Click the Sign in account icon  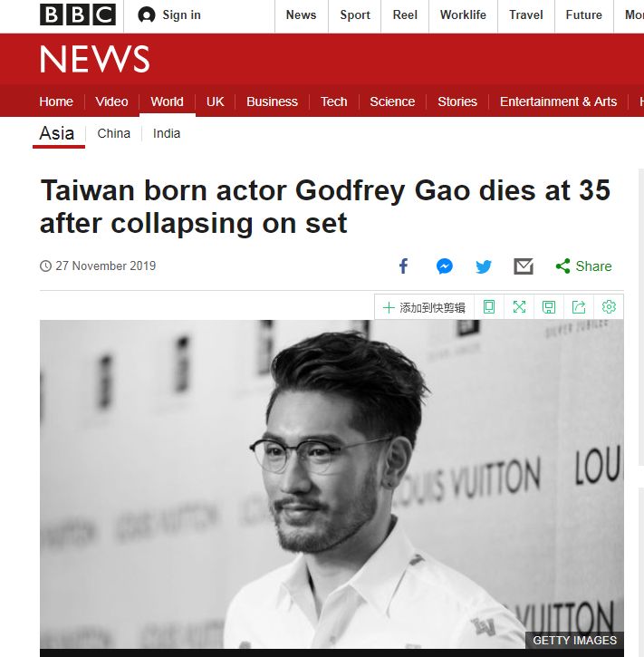(147, 15)
